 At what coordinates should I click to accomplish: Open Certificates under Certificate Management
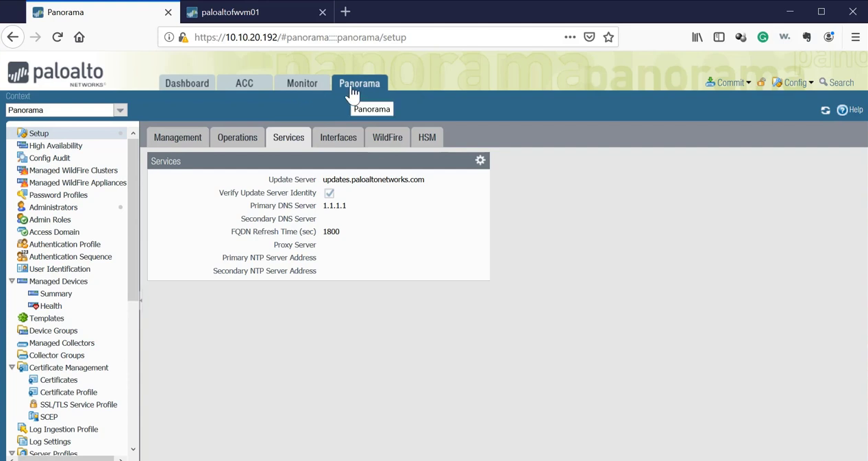pos(58,379)
